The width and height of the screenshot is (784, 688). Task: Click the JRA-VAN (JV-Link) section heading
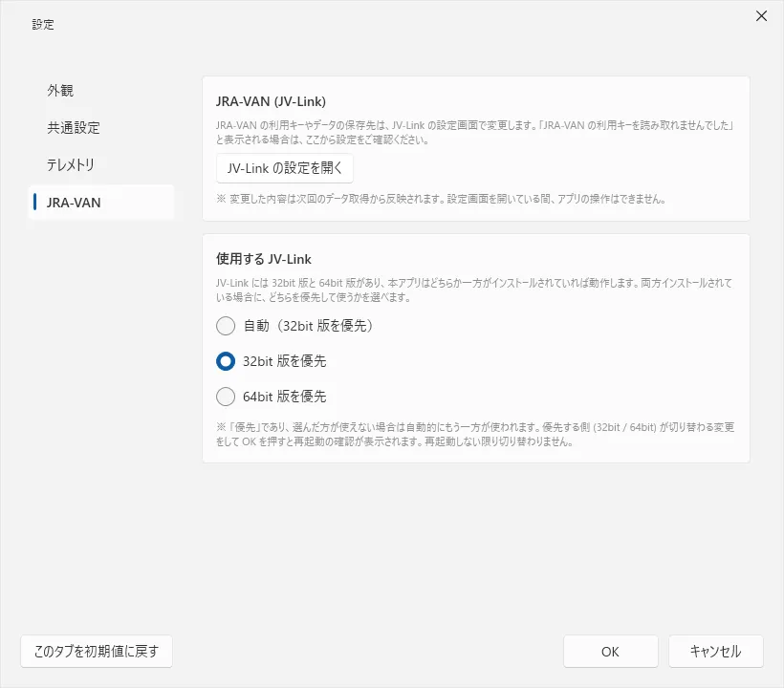click(271, 101)
